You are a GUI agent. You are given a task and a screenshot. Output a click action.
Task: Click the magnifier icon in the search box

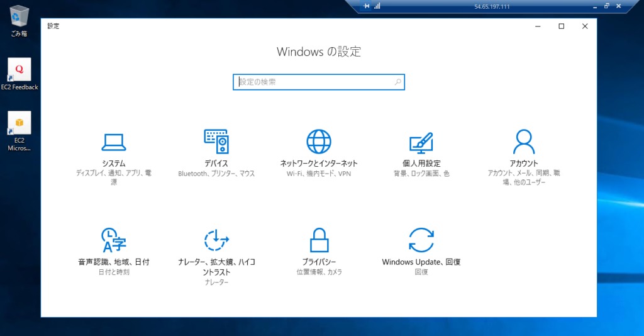(x=398, y=82)
